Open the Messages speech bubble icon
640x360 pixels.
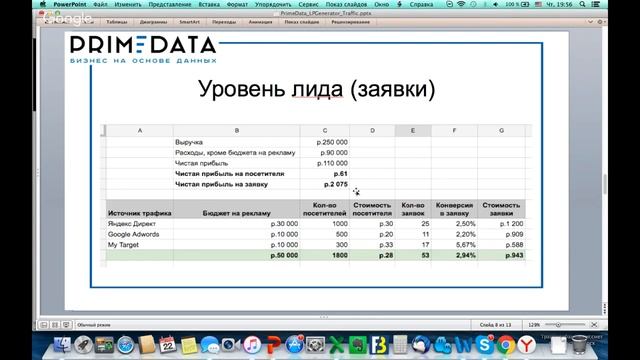click(x=210, y=345)
